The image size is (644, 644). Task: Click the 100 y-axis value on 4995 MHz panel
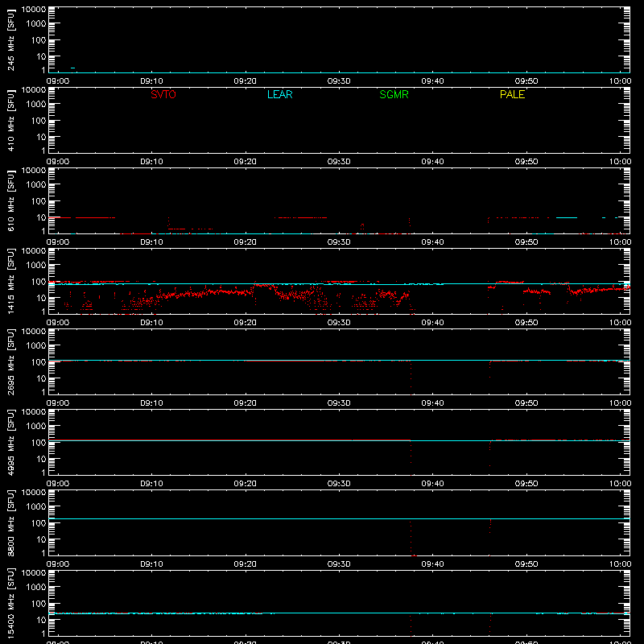point(39,443)
